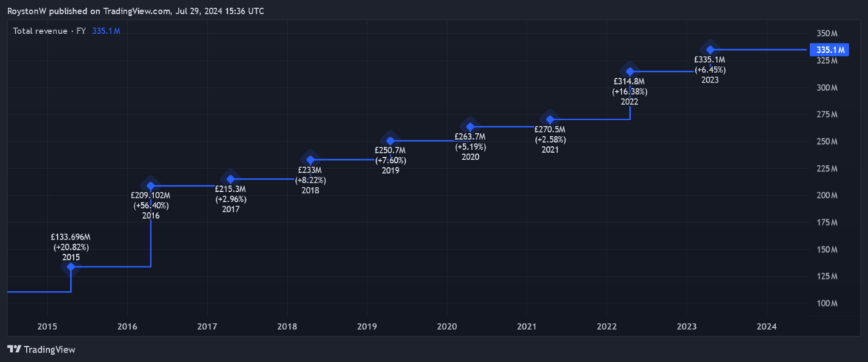Click the 100M label on price axis
Image resolution: width=868 pixels, height=362 pixels.
(827, 303)
